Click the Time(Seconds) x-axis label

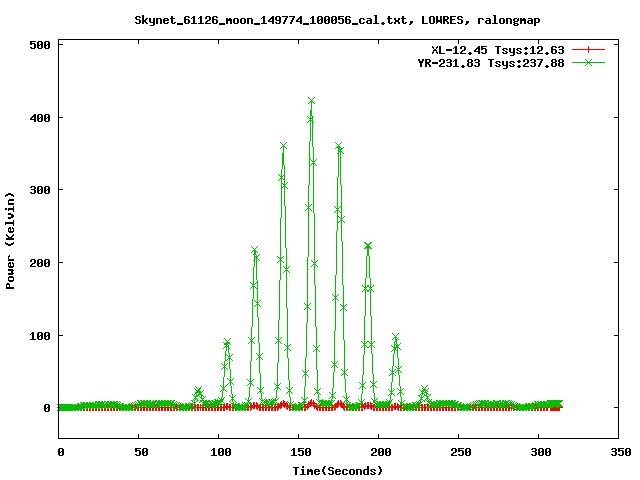point(337,470)
